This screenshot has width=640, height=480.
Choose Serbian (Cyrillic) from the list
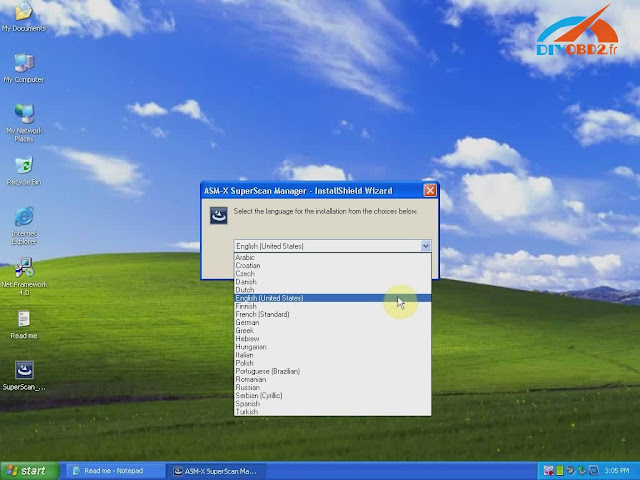(332, 396)
